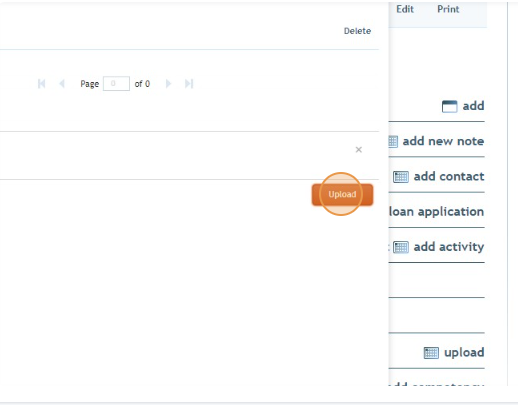This screenshot has height=405, width=518.
Task: Select the 'add activity' link
Action: 449,247
